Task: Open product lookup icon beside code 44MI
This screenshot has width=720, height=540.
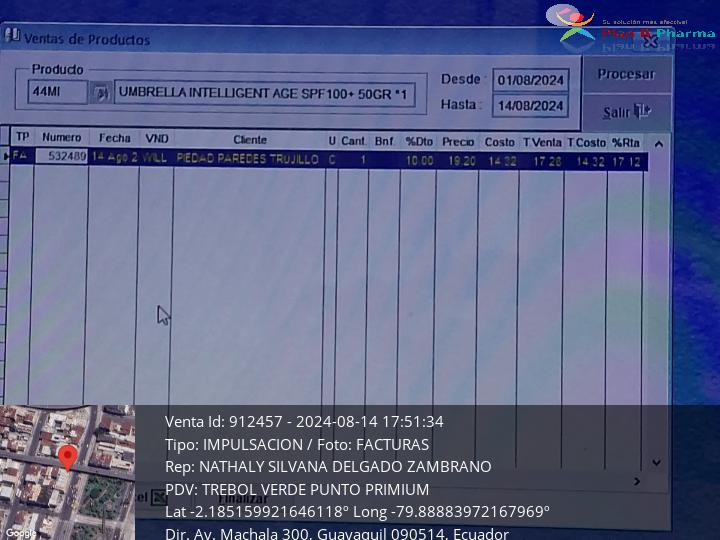Action: pyautogui.click(x=101, y=93)
